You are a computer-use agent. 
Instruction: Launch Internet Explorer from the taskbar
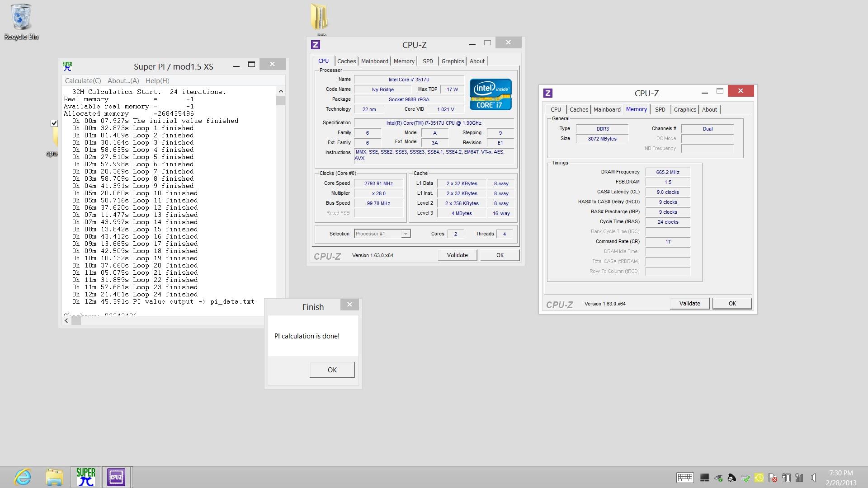tap(23, 477)
